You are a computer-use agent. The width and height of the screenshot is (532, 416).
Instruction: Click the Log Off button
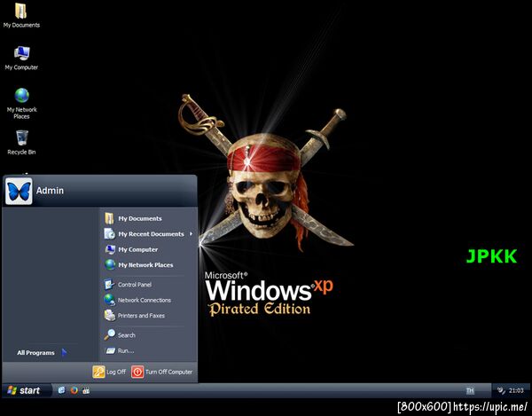[x=109, y=372]
